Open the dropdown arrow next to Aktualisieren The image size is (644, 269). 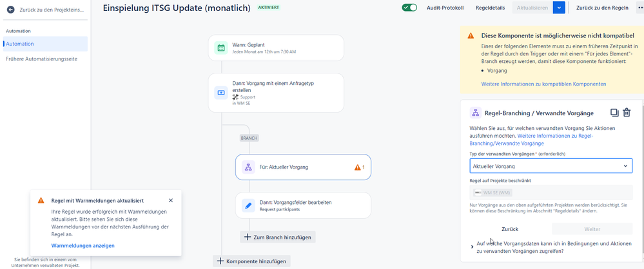pos(559,8)
